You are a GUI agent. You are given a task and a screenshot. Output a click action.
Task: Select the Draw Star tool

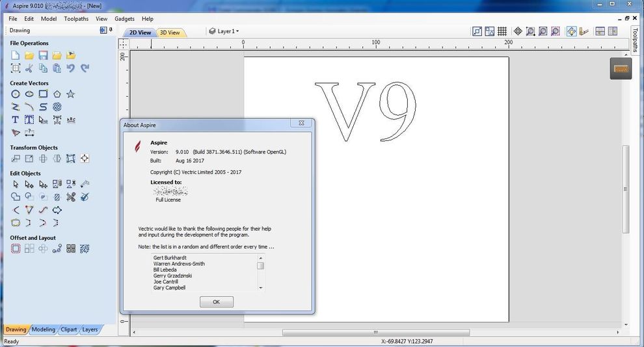[x=71, y=94]
